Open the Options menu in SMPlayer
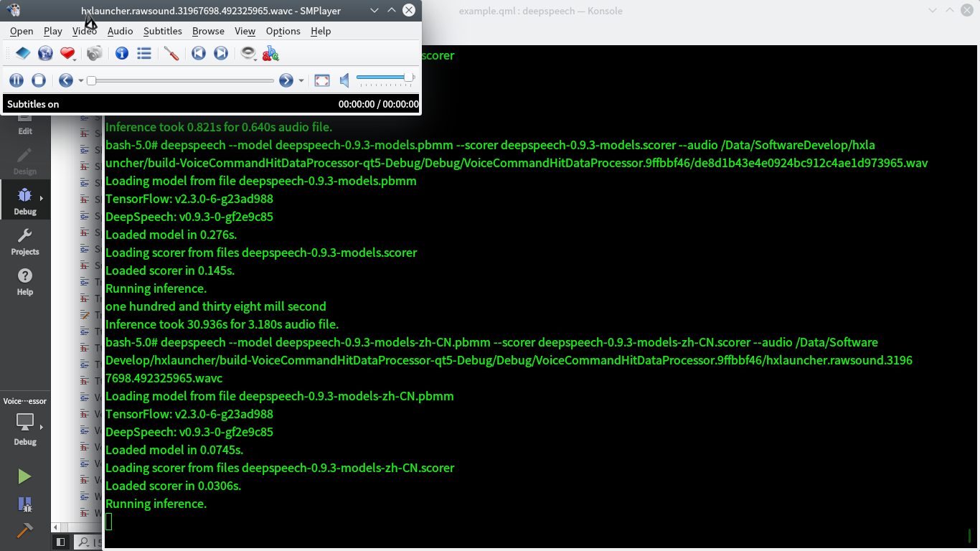 pos(283,31)
